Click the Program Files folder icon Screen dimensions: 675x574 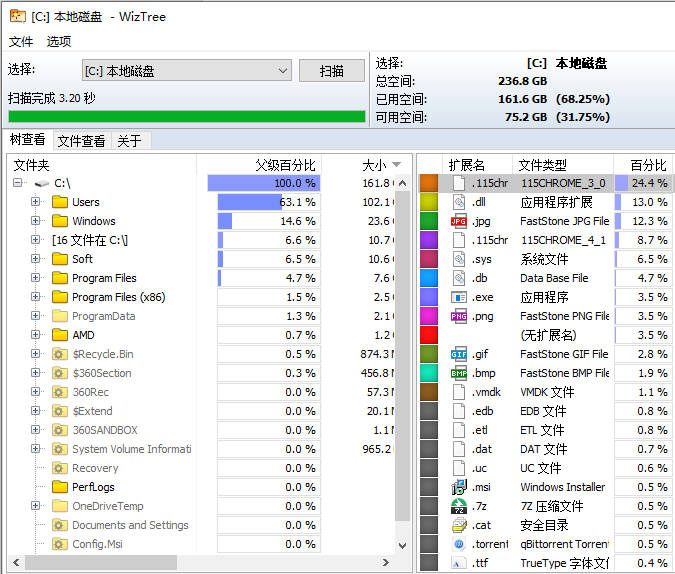(x=60, y=278)
